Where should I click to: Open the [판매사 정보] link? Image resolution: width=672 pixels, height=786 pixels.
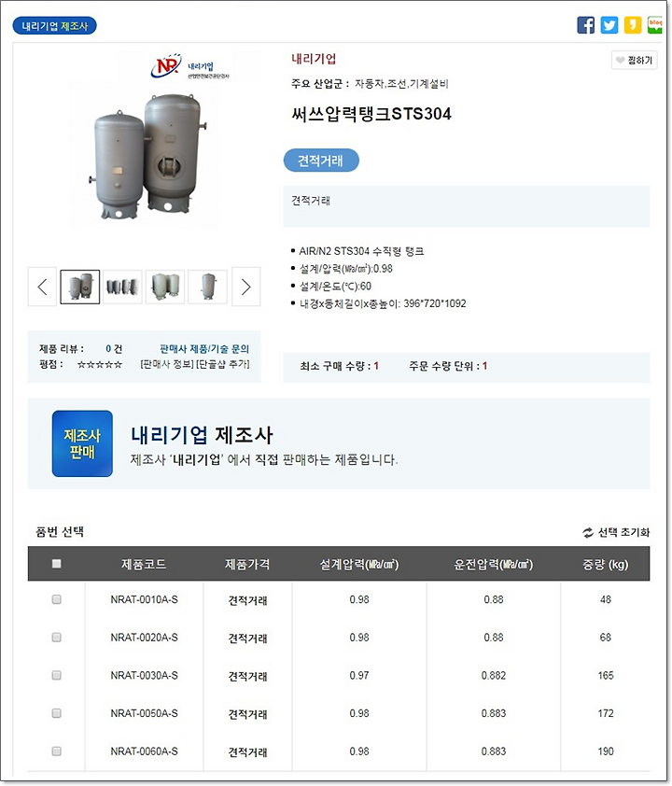tap(167, 364)
